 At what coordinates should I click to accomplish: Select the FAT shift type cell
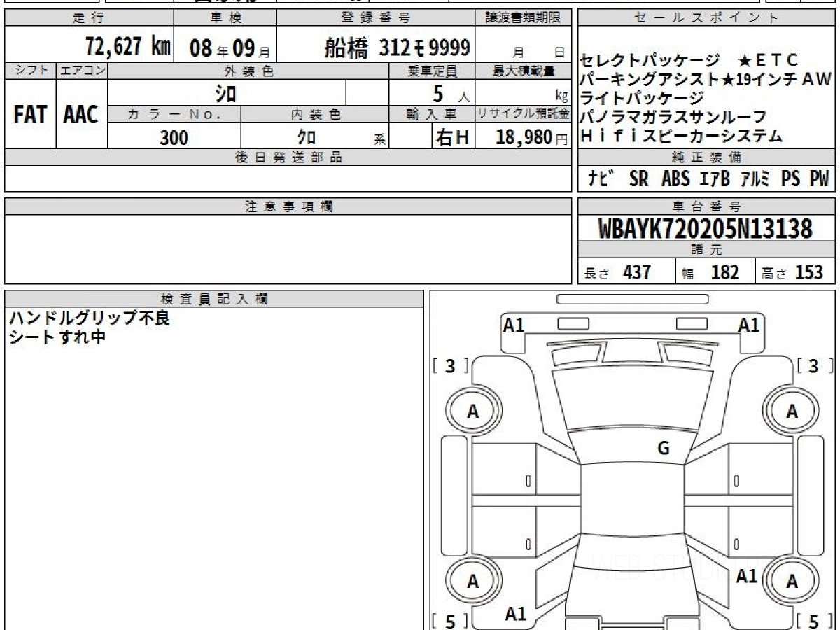pyautogui.click(x=30, y=115)
